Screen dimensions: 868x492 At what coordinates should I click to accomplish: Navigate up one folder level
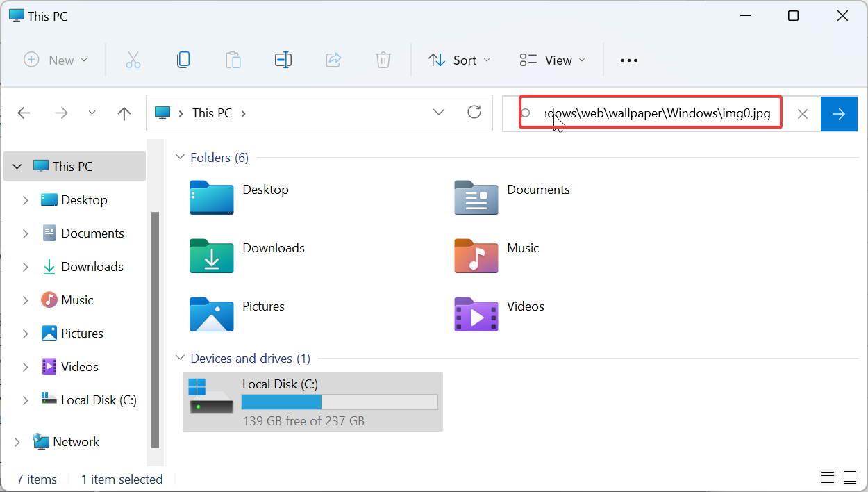[x=124, y=113]
